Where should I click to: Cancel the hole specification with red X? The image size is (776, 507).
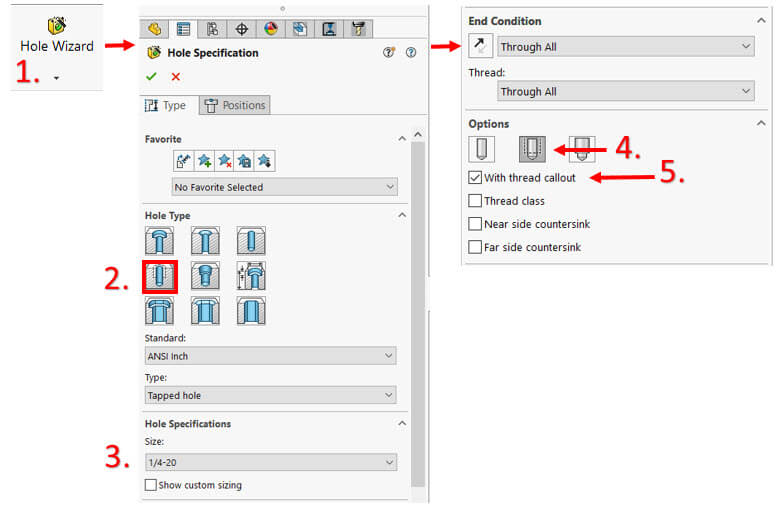coord(176,77)
